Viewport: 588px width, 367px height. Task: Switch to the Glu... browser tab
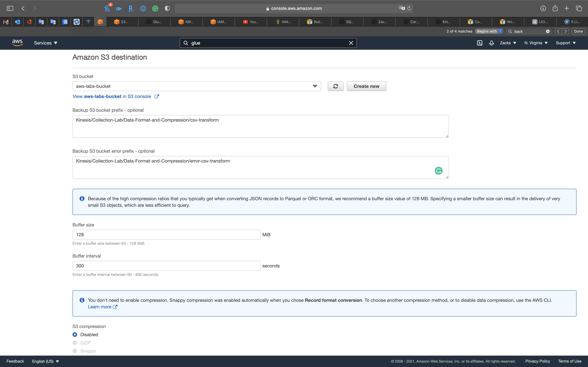coord(154,22)
